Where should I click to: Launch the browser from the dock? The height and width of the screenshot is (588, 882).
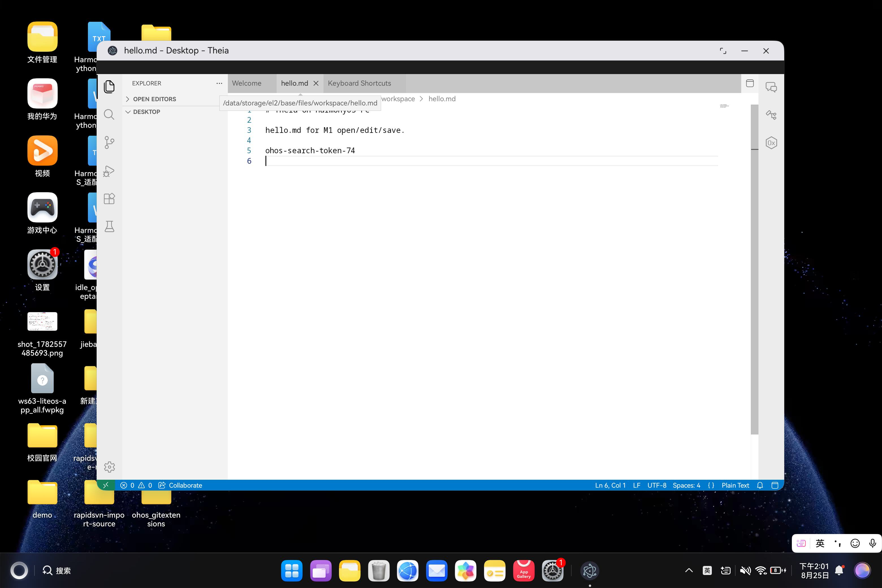tap(408, 571)
